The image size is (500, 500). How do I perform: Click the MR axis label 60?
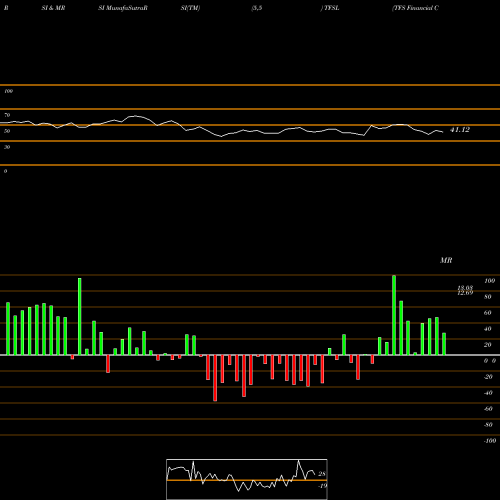tap(488, 313)
